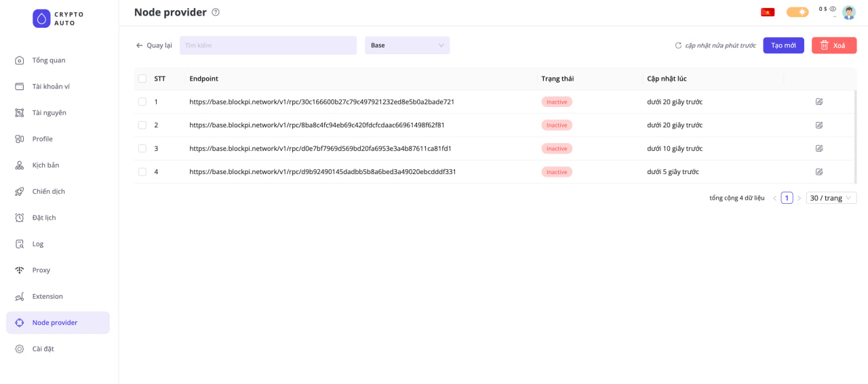Check the select-all checkbox in table header

[x=142, y=79]
